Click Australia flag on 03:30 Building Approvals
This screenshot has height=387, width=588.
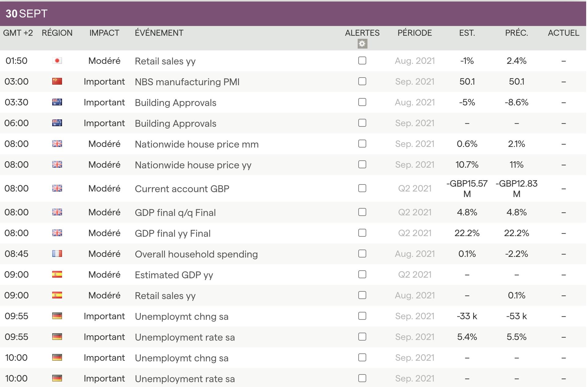coord(57,102)
